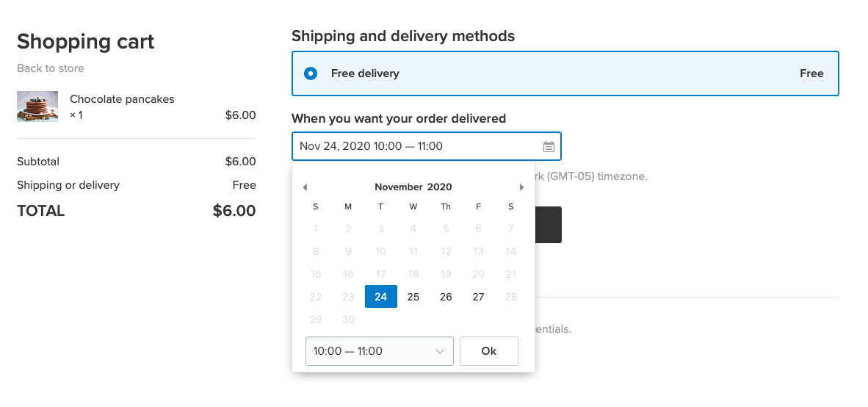This screenshot has width=868, height=407.
Task: Click disabled date 23 in calendar
Action: click(x=348, y=297)
